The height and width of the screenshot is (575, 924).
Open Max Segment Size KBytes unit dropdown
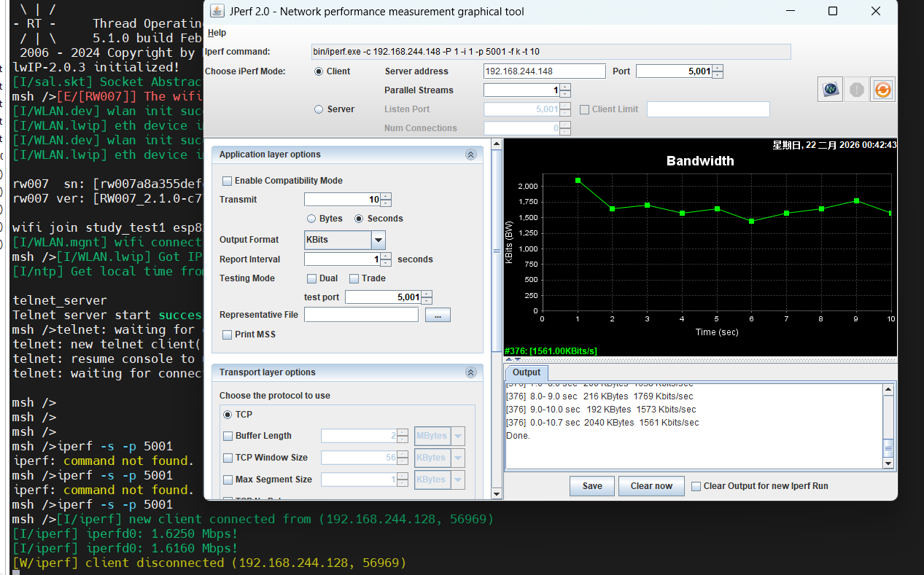(457, 480)
